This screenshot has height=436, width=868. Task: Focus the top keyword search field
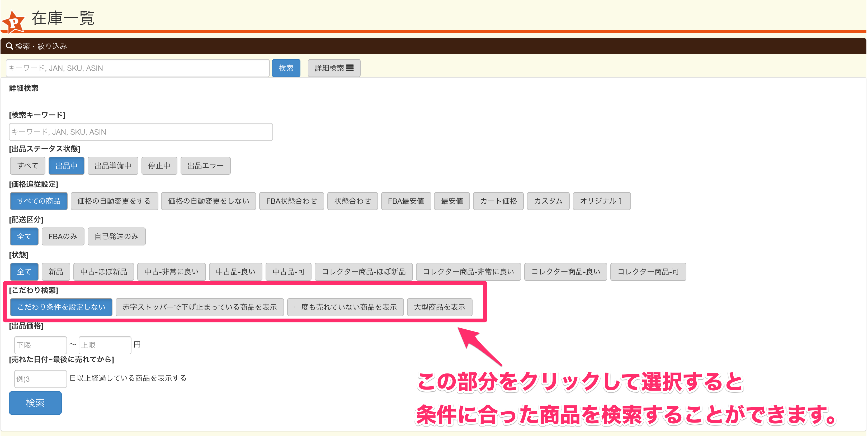(138, 68)
